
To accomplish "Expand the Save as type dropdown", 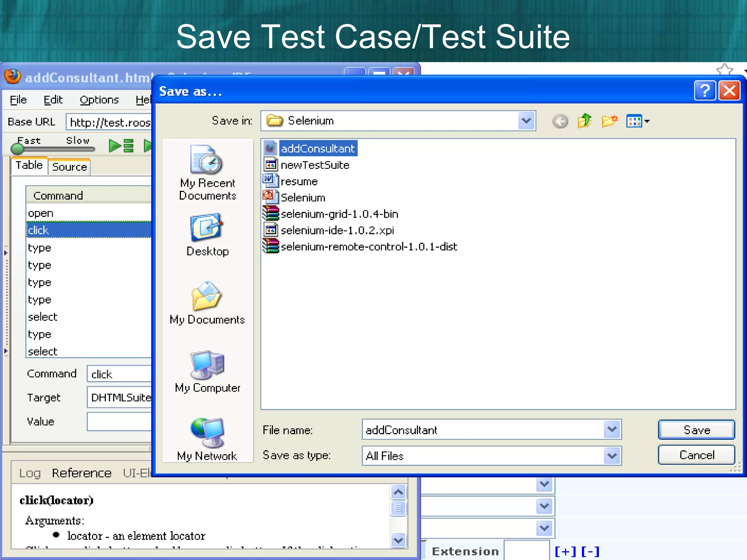I will (612, 456).
